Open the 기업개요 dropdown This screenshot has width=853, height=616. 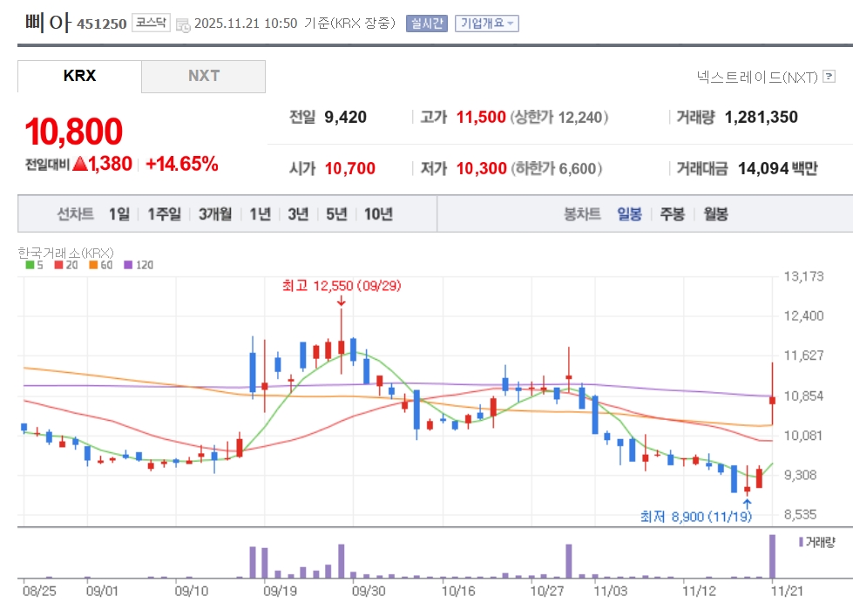[x=486, y=24]
